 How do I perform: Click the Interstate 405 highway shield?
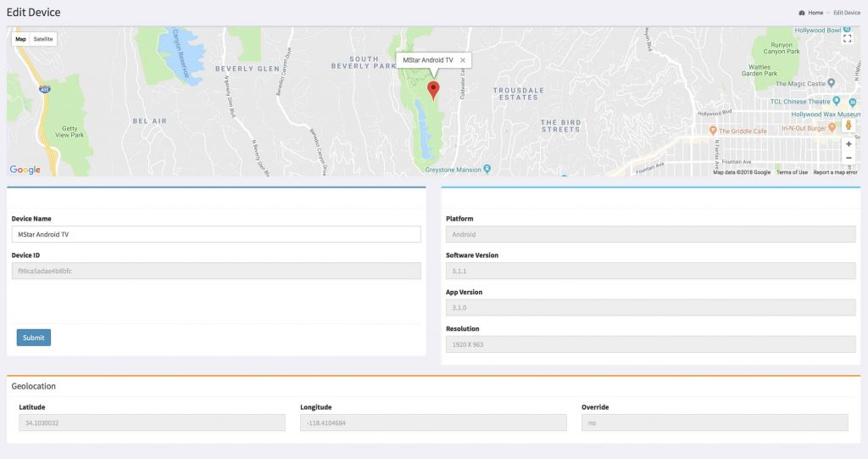[x=45, y=89]
